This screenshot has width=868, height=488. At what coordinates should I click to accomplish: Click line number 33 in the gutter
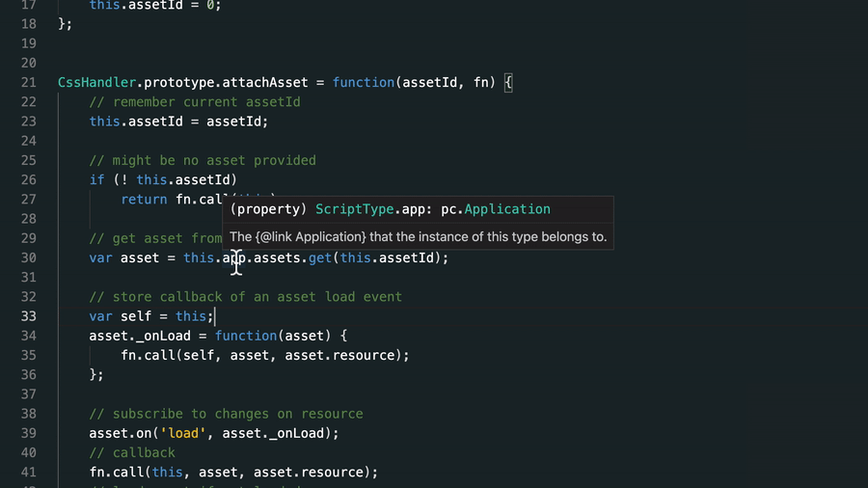point(27,316)
